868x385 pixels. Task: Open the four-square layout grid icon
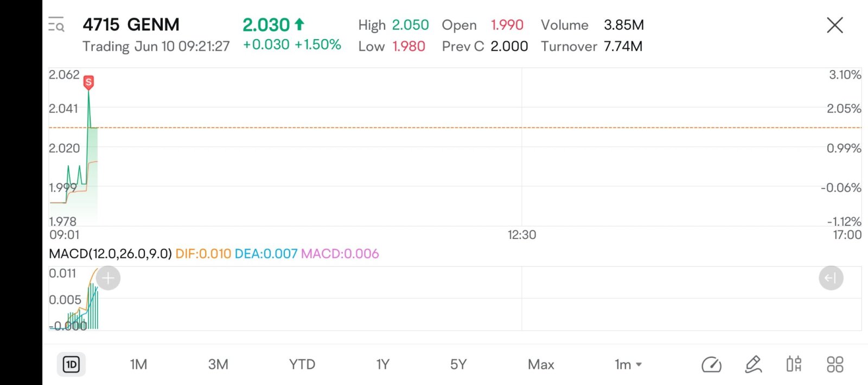pos(835,364)
